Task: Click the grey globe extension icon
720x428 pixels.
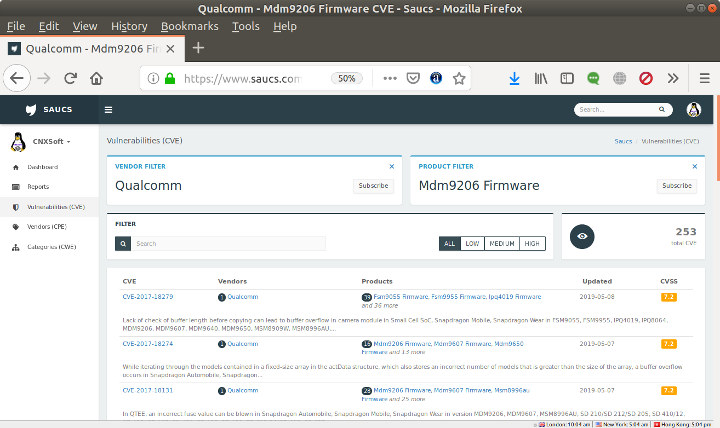Action: coord(619,79)
